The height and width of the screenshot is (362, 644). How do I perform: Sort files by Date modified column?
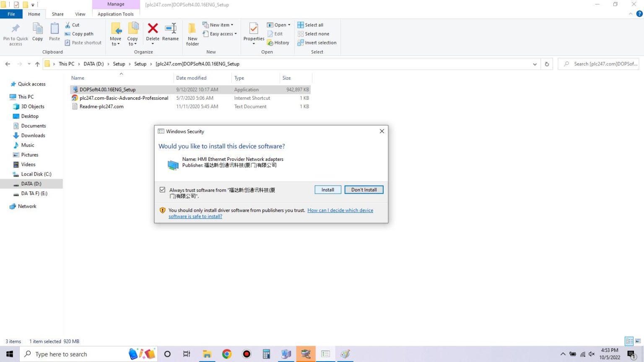tap(203, 78)
